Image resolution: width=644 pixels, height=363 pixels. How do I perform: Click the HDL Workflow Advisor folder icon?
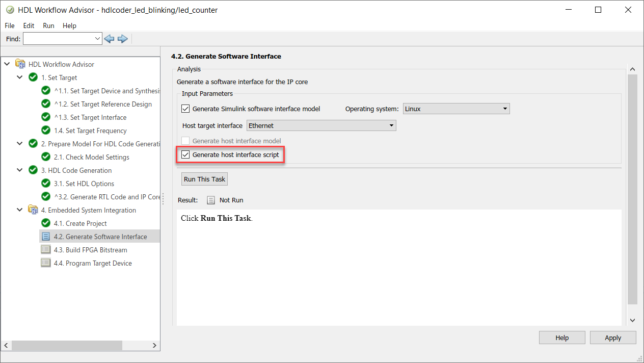point(20,64)
